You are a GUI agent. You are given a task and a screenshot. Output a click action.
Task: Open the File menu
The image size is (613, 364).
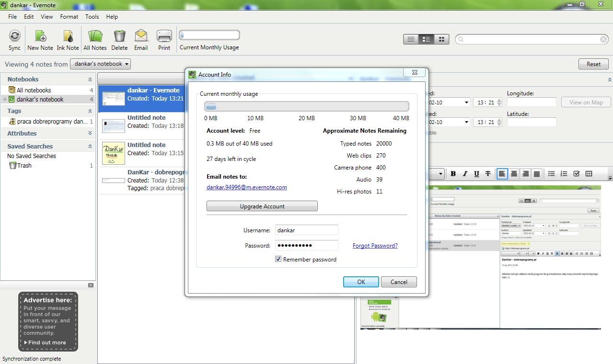pyautogui.click(x=12, y=16)
